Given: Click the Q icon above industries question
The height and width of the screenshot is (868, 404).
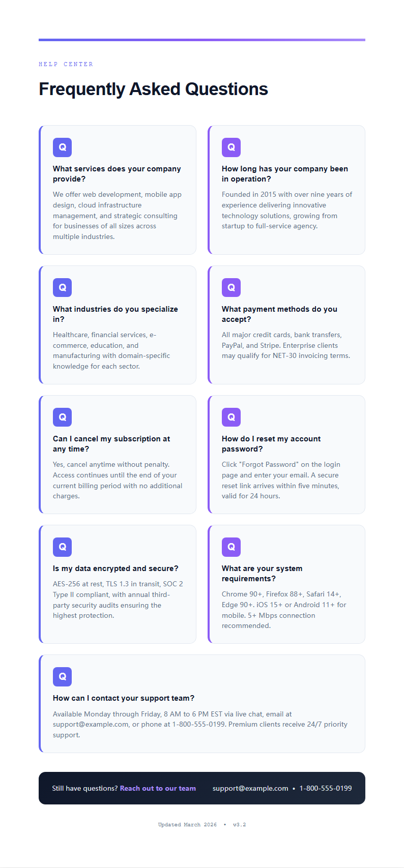Looking at the screenshot, I should (62, 287).
